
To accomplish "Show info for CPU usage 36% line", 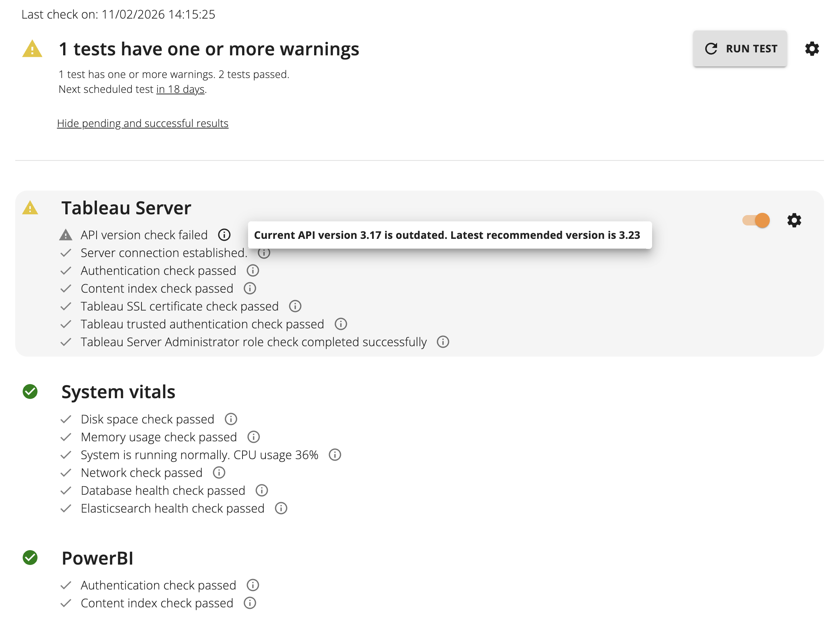I will pyautogui.click(x=335, y=455).
